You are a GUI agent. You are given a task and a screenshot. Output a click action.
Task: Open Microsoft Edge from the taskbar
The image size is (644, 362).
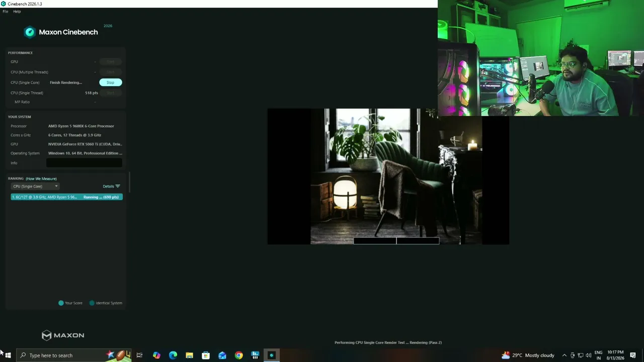point(173,355)
